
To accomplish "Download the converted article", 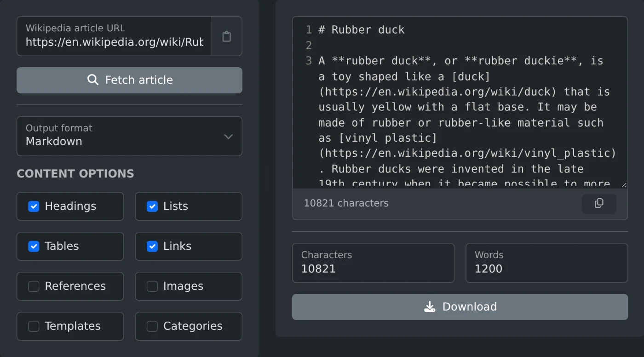I will point(460,307).
